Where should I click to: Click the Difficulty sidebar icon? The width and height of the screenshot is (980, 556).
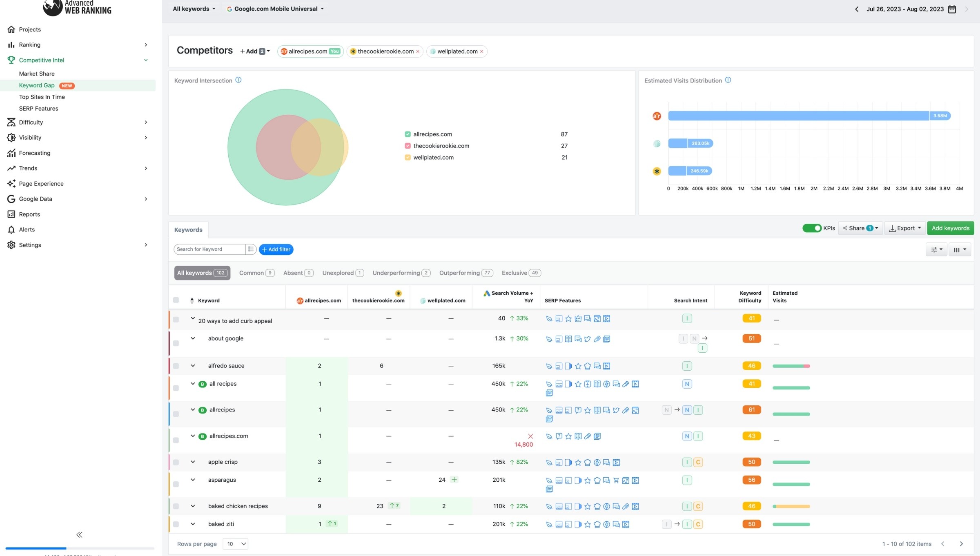pos(11,122)
